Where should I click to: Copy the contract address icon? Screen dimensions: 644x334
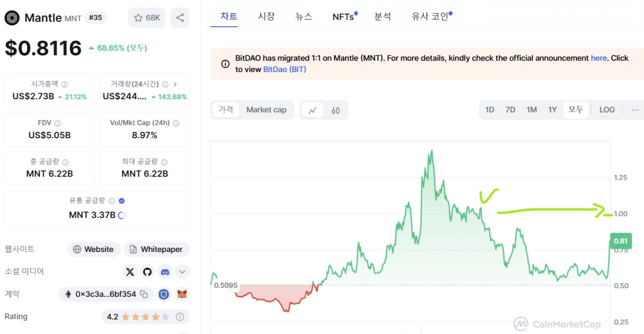[x=144, y=294]
